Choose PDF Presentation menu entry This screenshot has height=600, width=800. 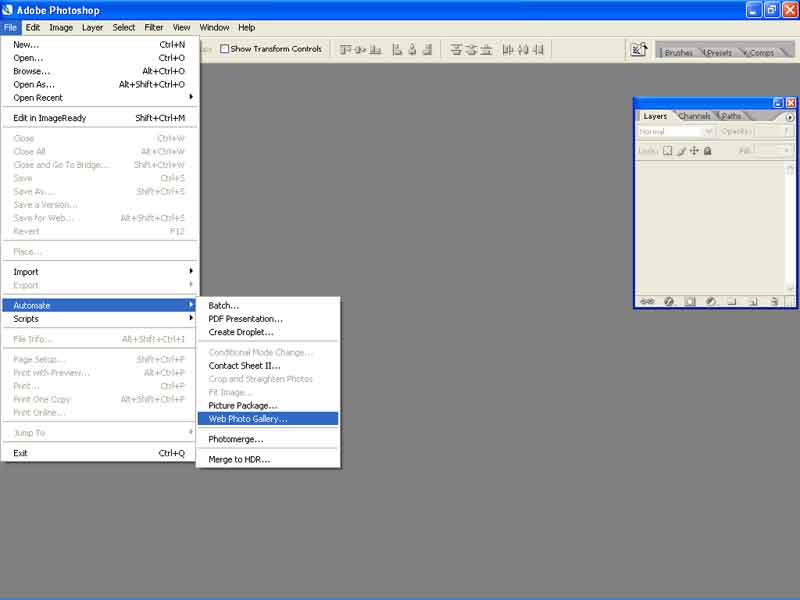pos(268,318)
